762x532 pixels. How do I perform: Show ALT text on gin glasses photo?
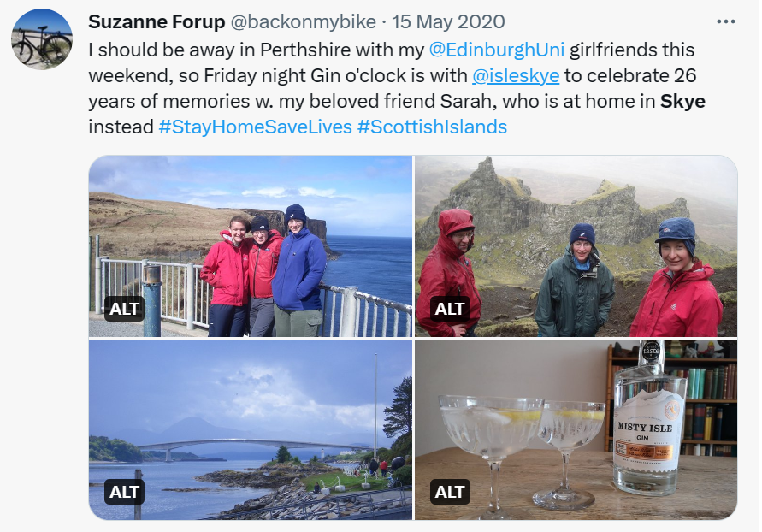click(450, 492)
